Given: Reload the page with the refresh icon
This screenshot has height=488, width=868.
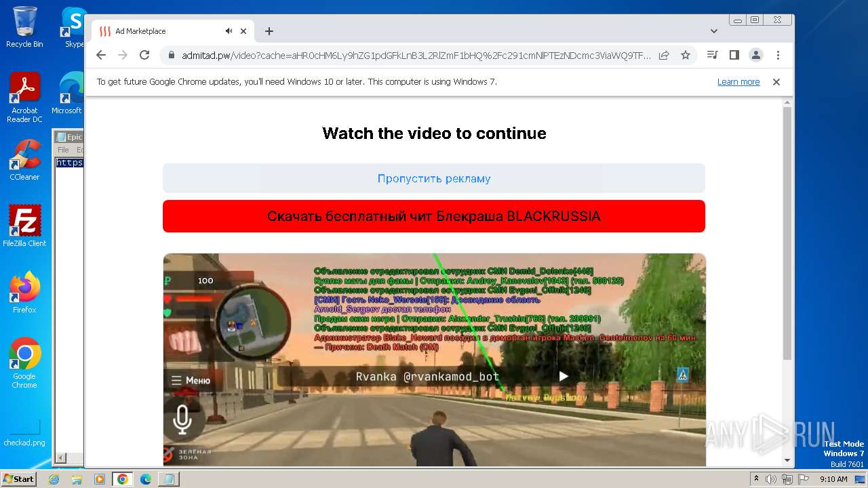Looking at the screenshot, I should pyautogui.click(x=144, y=55).
